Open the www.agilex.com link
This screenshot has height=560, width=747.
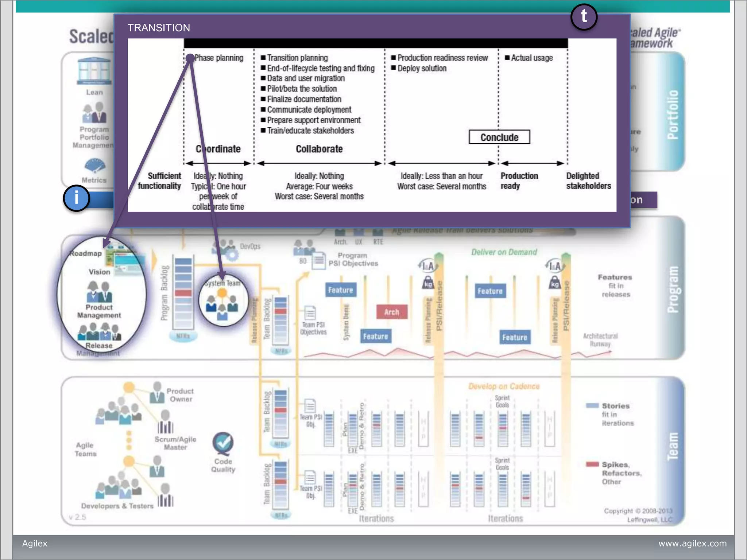click(692, 543)
